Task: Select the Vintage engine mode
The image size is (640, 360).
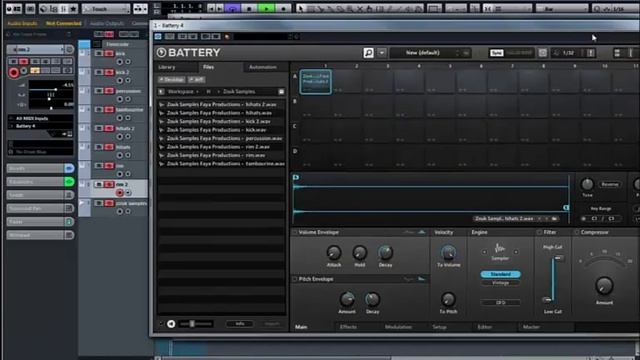Action: click(x=500, y=283)
